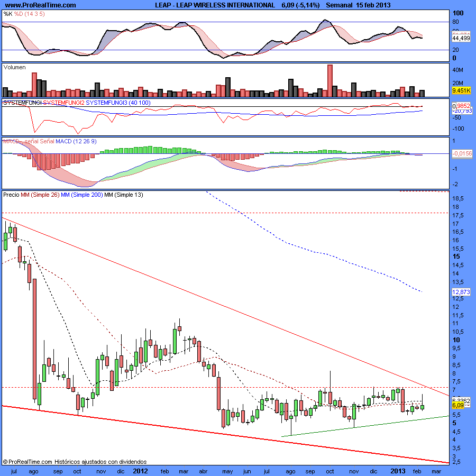The width and height of the screenshot is (476, 476).
Task: Click the 2012 year marker on time axis
Action: point(140,471)
